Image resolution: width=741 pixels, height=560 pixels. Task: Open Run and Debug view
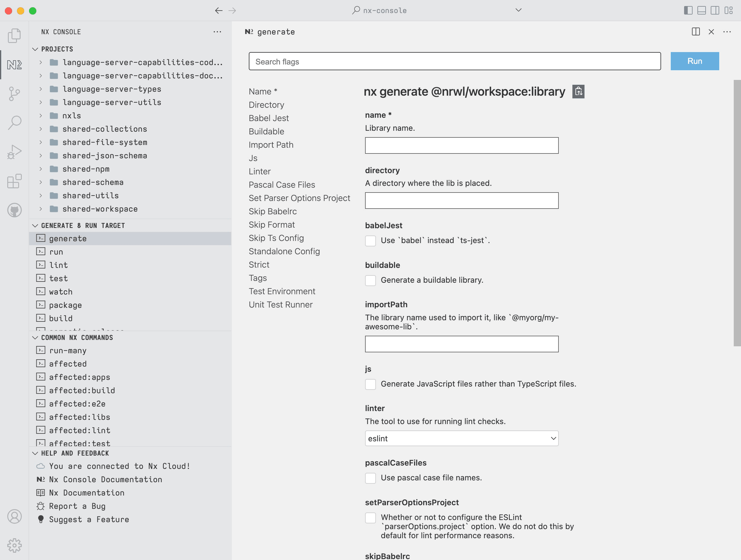coord(14,152)
